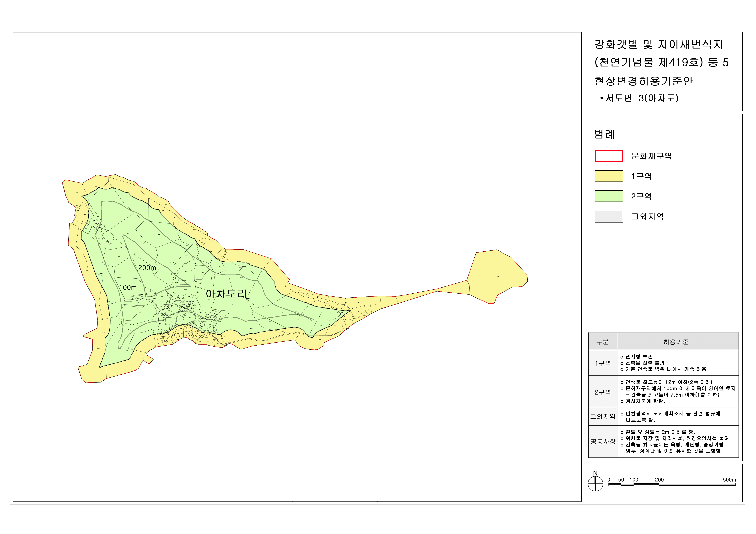Click the 100m contour label
This screenshot has height=534, width=756.
(x=128, y=288)
